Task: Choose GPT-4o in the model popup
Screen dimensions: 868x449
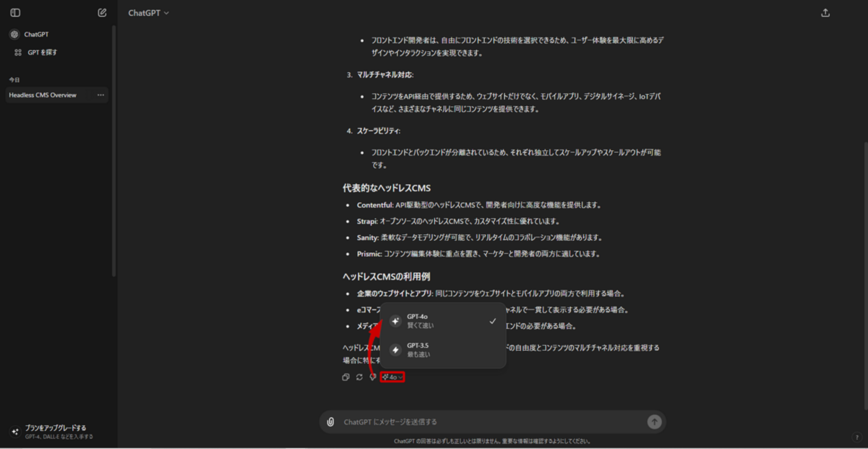Action: click(x=443, y=321)
